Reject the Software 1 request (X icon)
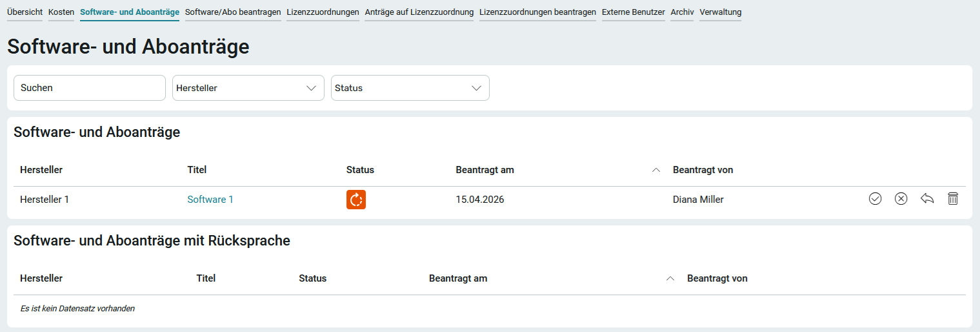The image size is (980, 332). [901, 199]
